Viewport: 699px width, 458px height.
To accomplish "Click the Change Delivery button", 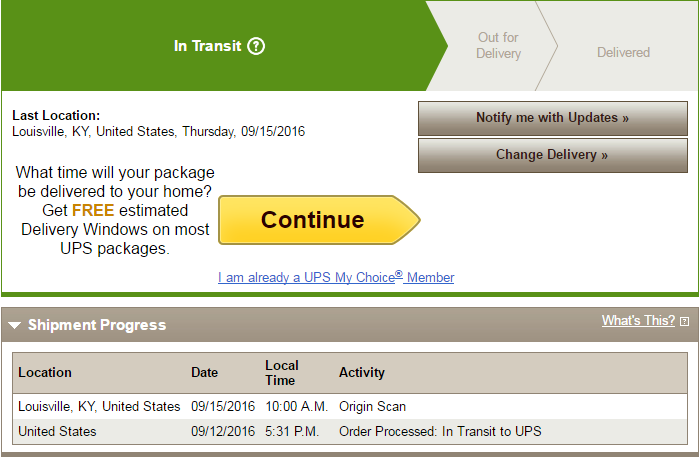I will (552, 155).
